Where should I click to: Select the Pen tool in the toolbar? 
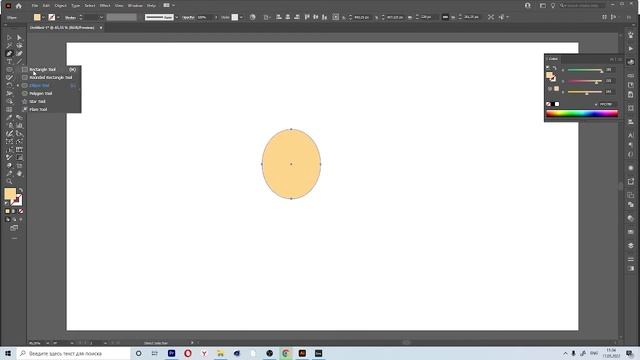pyautogui.click(x=9, y=53)
